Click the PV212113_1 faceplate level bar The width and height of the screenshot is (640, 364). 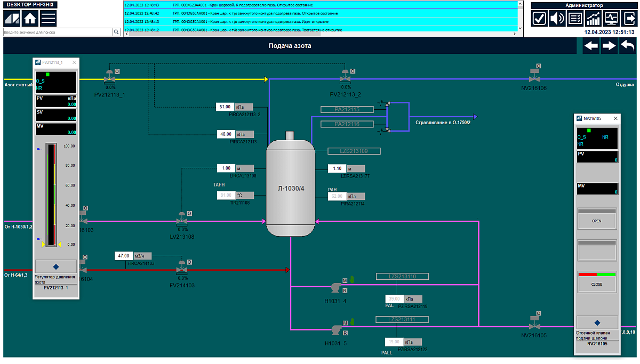(x=51, y=195)
